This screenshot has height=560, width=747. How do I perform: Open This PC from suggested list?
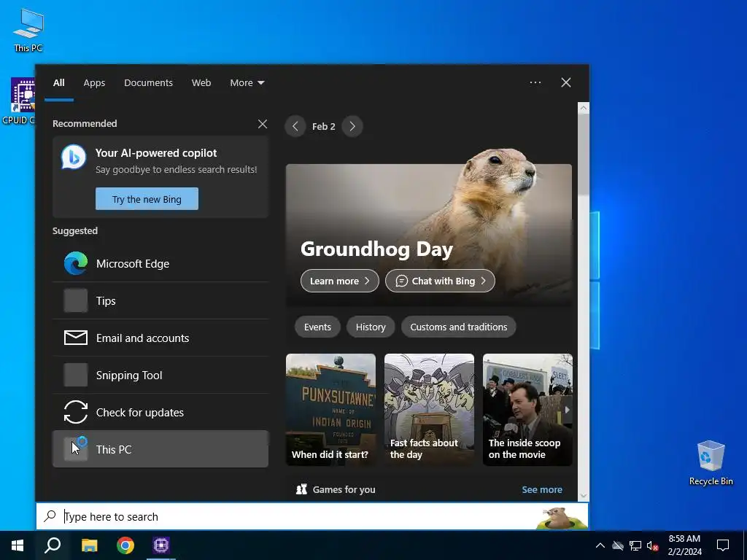[x=160, y=449]
